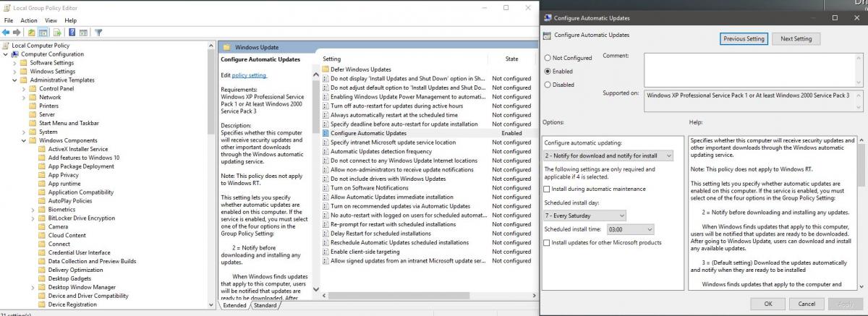The height and width of the screenshot is (316, 868).
Task: Click the Forward arrow toolbar icon
Action: pos(17,33)
